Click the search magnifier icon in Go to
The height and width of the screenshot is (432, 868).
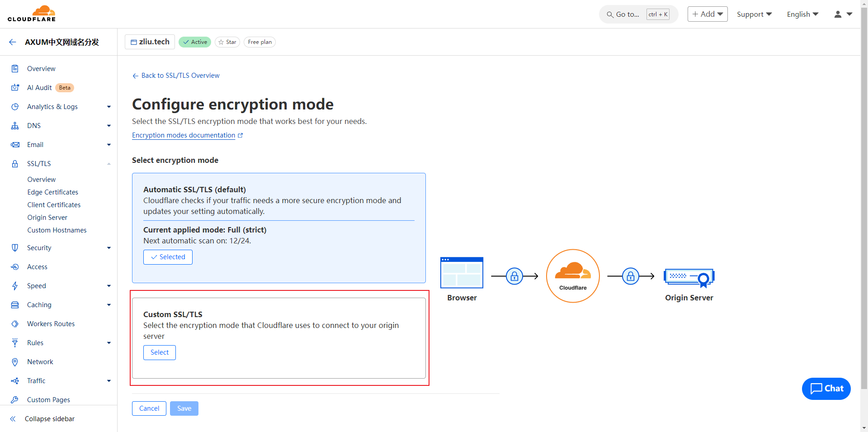[610, 14]
